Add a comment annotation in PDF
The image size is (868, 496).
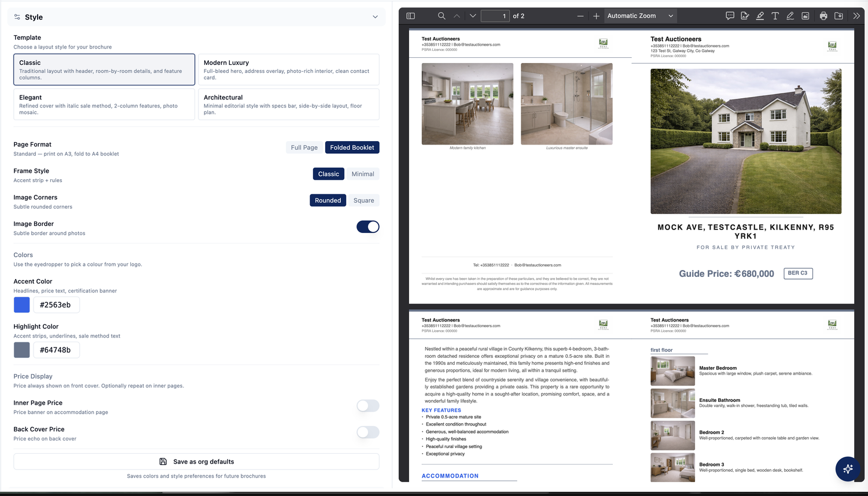click(x=730, y=16)
